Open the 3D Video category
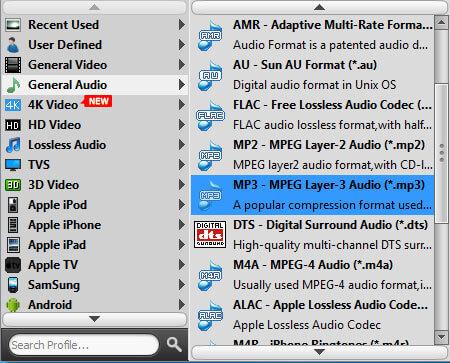Image resolution: width=450 pixels, height=363 pixels. point(95,185)
